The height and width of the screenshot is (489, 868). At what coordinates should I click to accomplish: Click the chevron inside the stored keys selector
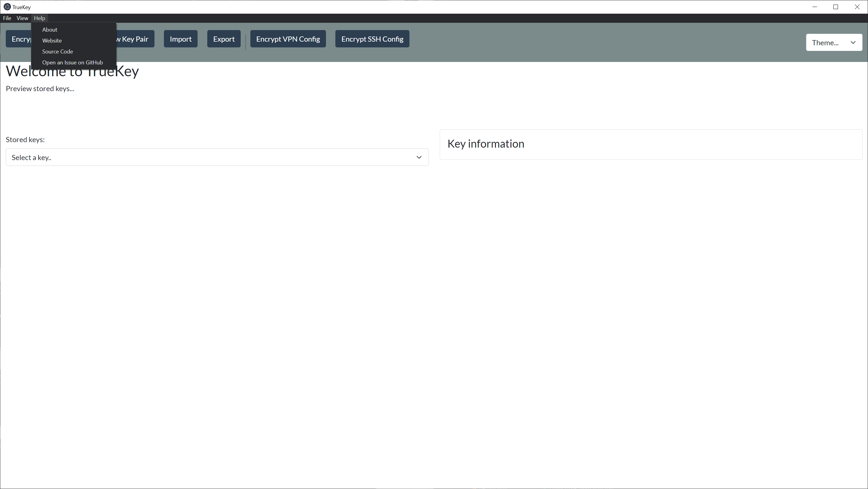click(419, 157)
